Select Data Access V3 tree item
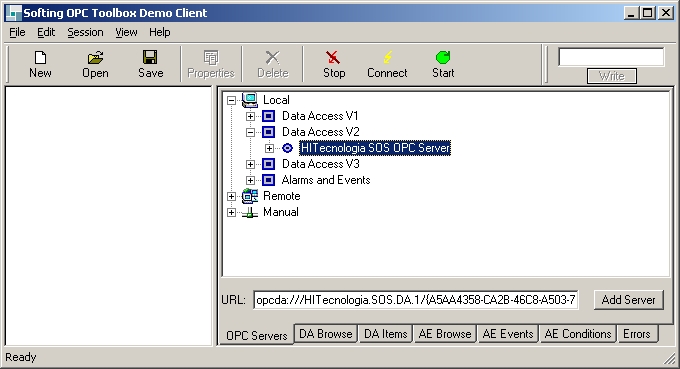Viewport: 680px width, 369px height. pyautogui.click(x=320, y=164)
